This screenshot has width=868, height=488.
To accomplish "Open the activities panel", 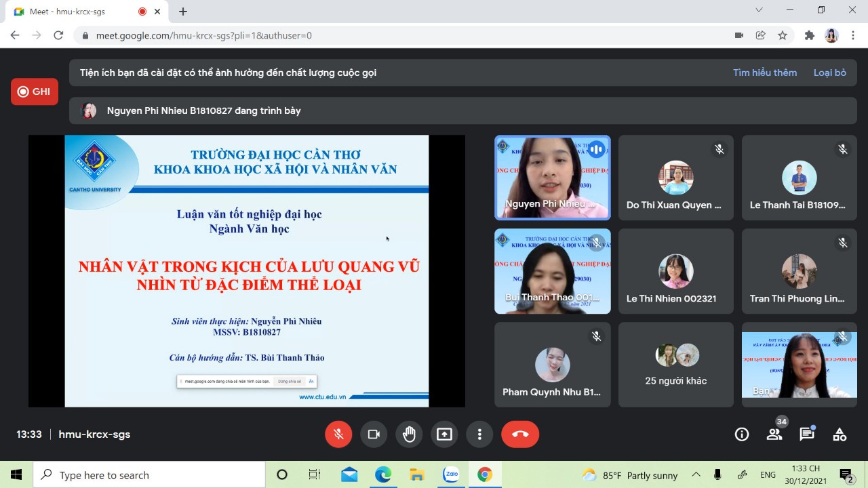I will [x=840, y=434].
